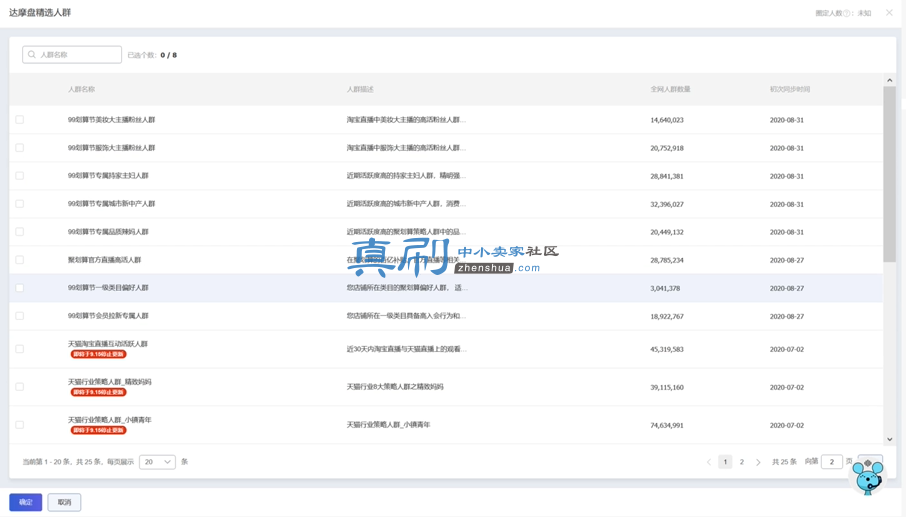Screen dimensions: 906x517
Task: Click the crowd count 32,396,027
Action: coord(667,204)
